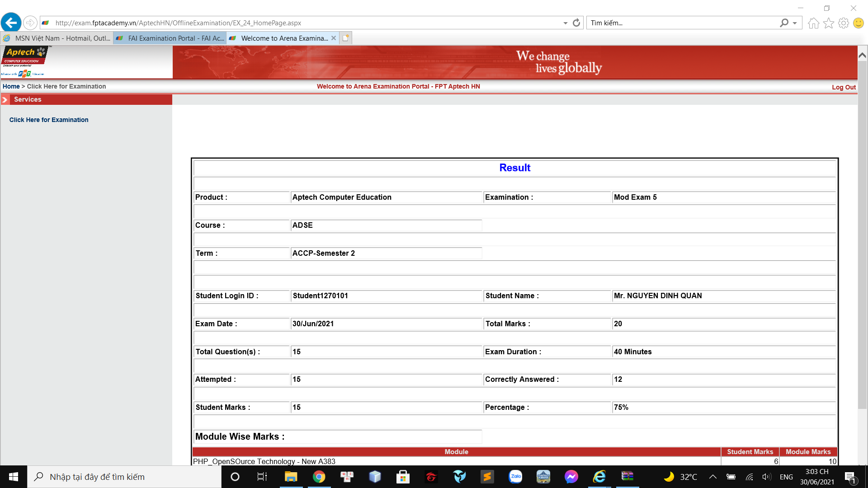Viewport: 868px width, 488px height.
Task: Click the 30/Jun/2021 exam date value
Action: tap(313, 324)
